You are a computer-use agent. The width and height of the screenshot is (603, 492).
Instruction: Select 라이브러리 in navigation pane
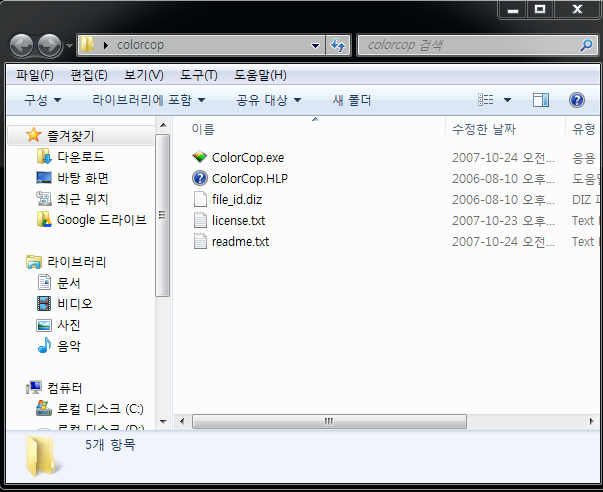(77, 262)
